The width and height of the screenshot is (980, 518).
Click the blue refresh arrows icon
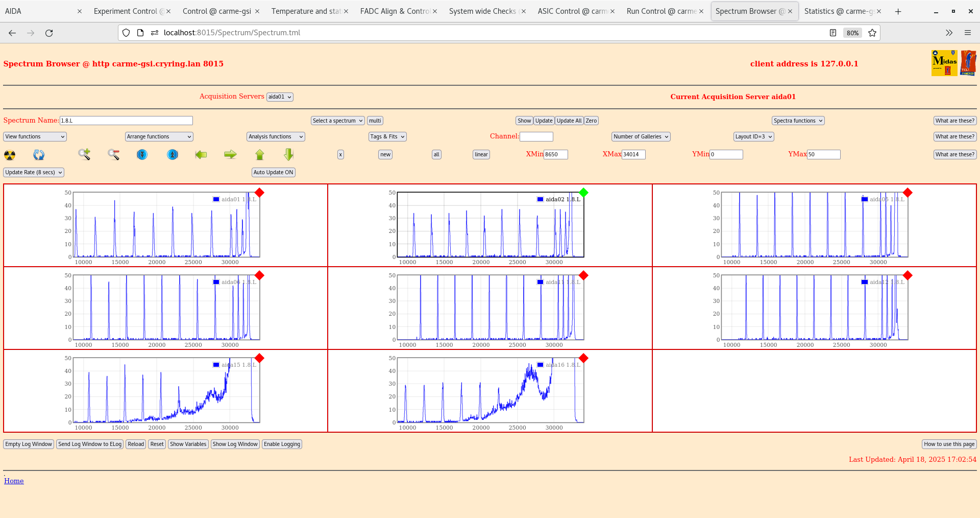point(39,155)
